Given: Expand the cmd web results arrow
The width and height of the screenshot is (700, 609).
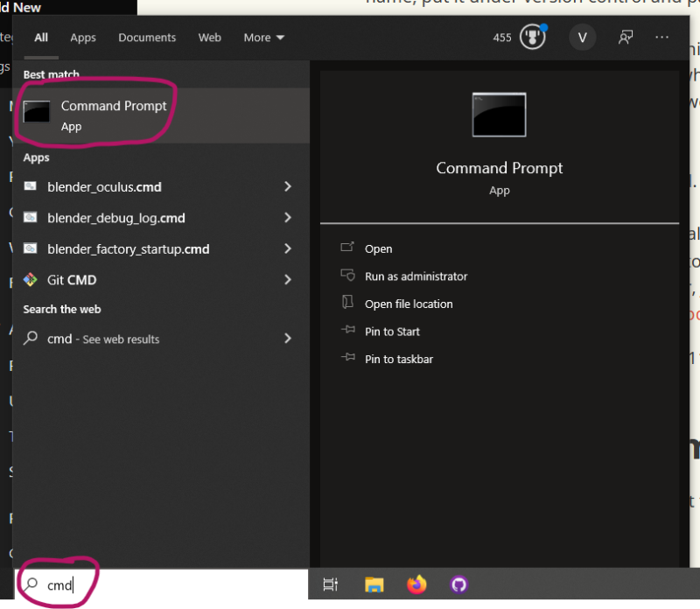Looking at the screenshot, I should click(288, 339).
